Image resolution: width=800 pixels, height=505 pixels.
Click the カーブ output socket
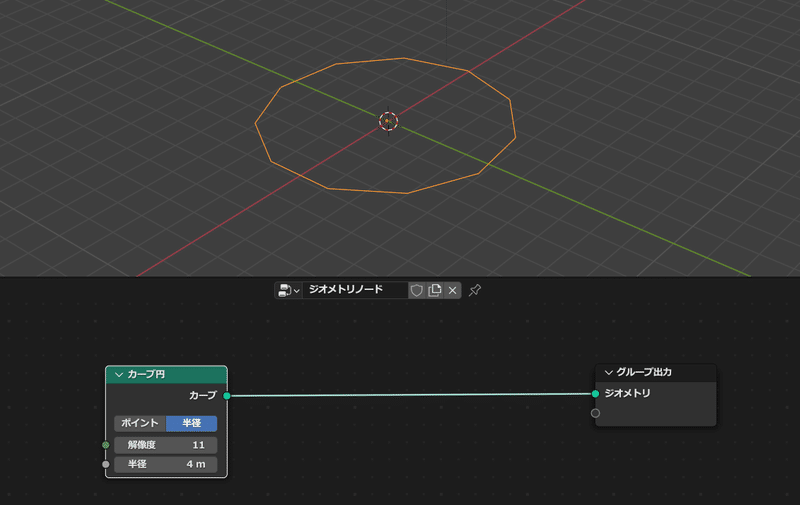[227, 395]
